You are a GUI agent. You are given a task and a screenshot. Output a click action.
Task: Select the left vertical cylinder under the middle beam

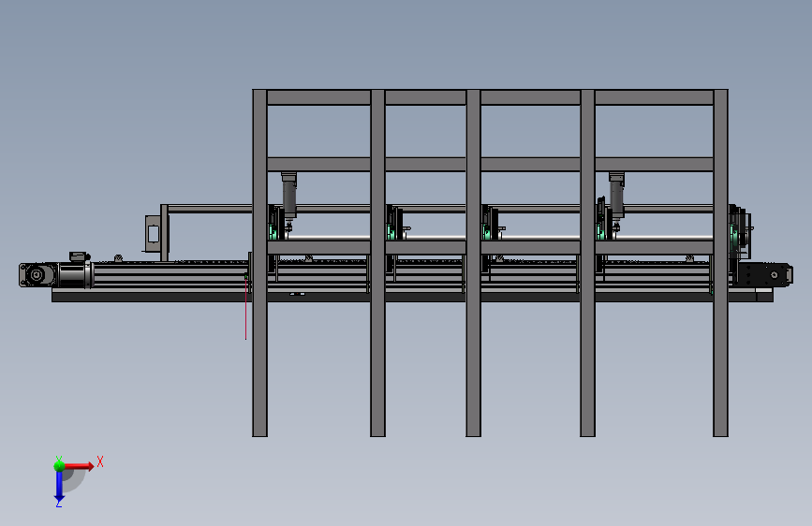click(x=289, y=195)
